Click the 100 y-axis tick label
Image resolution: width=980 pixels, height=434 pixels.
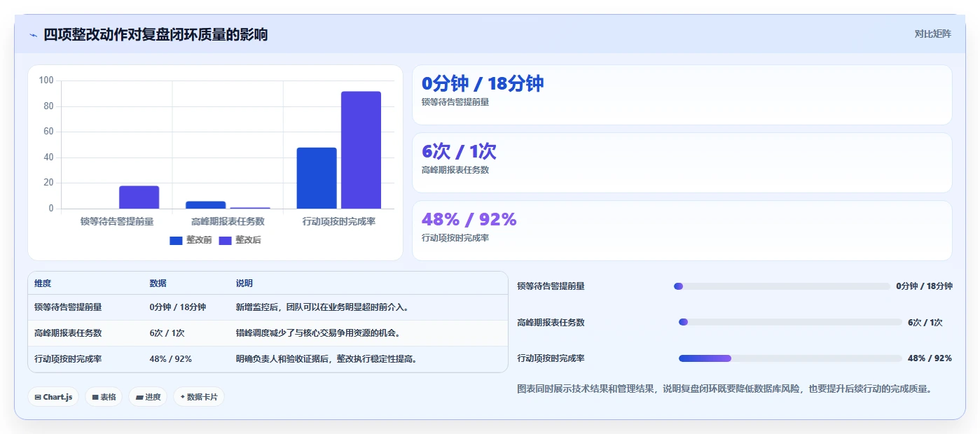click(x=46, y=80)
